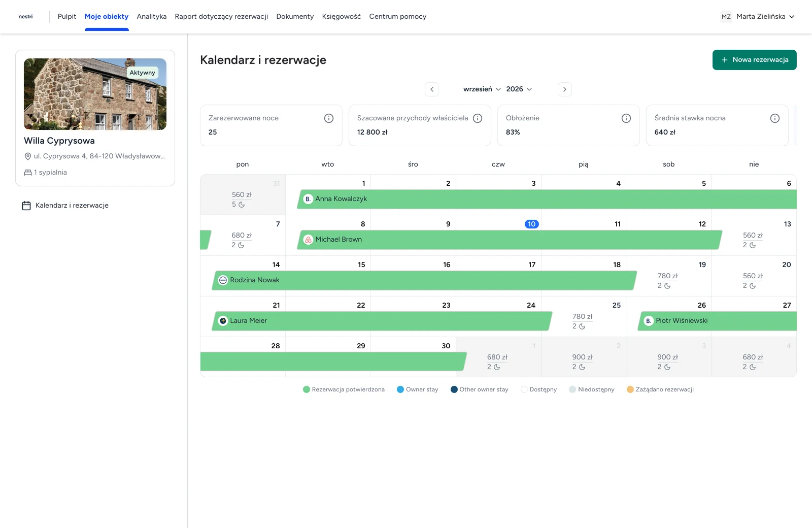Image resolution: width=812 pixels, height=528 pixels.
Task: Open the Pulpit menu item
Action: [x=67, y=17]
